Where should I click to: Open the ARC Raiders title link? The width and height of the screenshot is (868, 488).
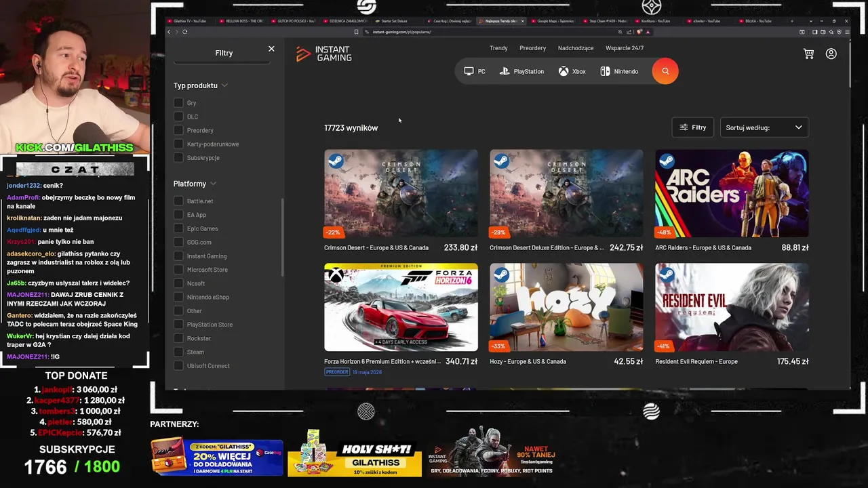click(x=703, y=247)
